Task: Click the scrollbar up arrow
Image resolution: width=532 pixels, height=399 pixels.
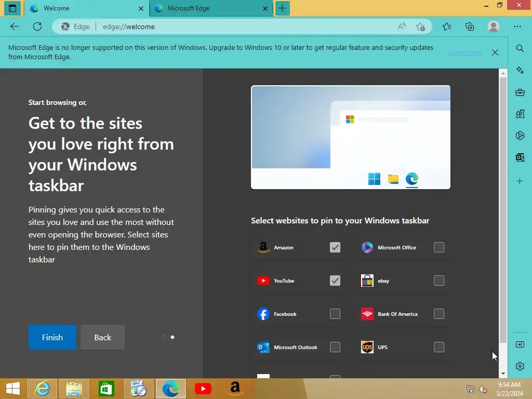Action: [503, 73]
